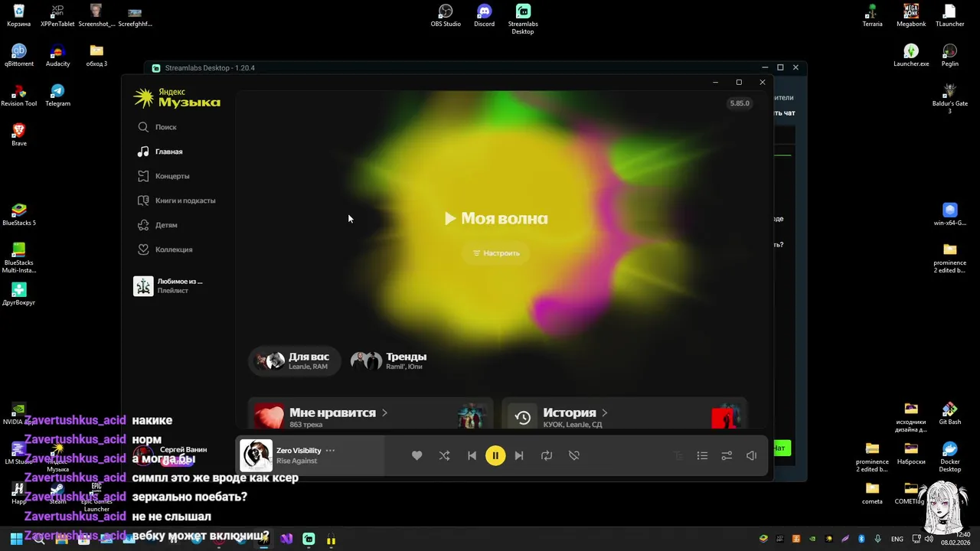Open Peglin desktop icon
The width and height of the screenshot is (980, 551).
[950, 55]
